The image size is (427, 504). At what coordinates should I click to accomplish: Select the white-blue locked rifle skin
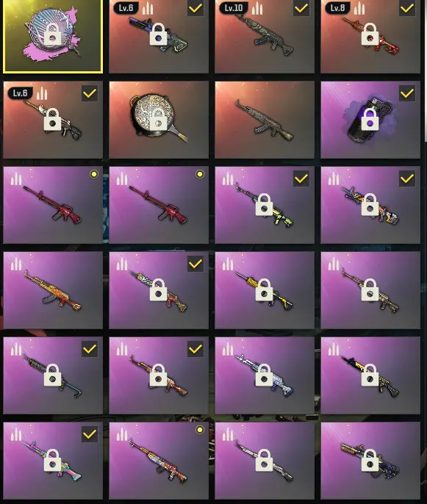pyautogui.click(x=265, y=375)
